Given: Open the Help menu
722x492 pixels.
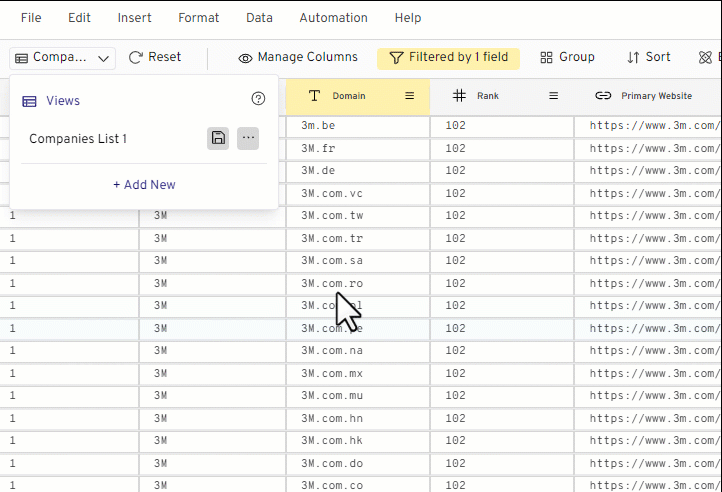Looking at the screenshot, I should (408, 18).
